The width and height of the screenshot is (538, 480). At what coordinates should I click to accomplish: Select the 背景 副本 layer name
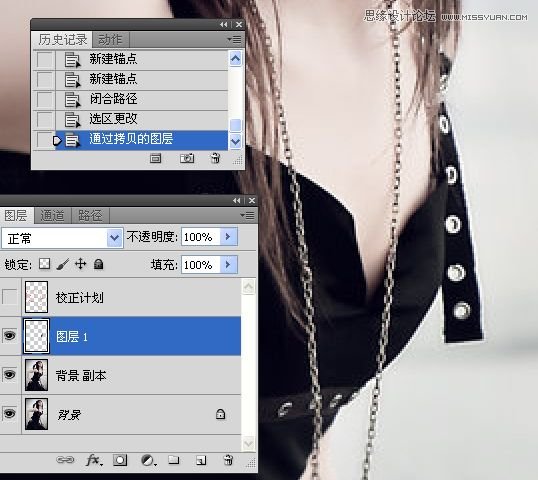coord(81,375)
